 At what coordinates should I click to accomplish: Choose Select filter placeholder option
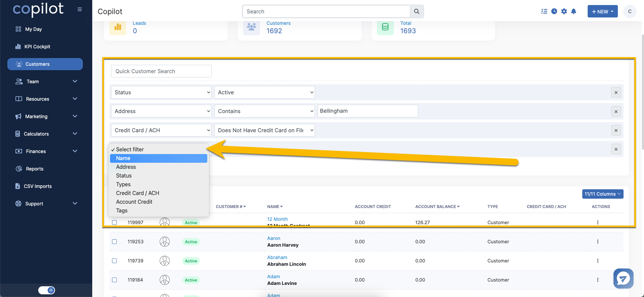(x=159, y=150)
